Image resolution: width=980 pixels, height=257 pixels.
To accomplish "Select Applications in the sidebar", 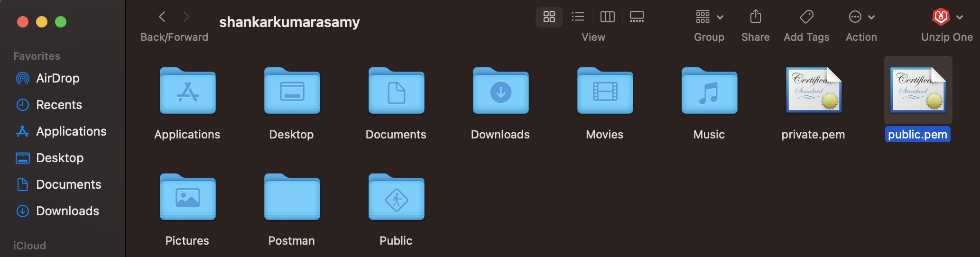I will pos(71,131).
